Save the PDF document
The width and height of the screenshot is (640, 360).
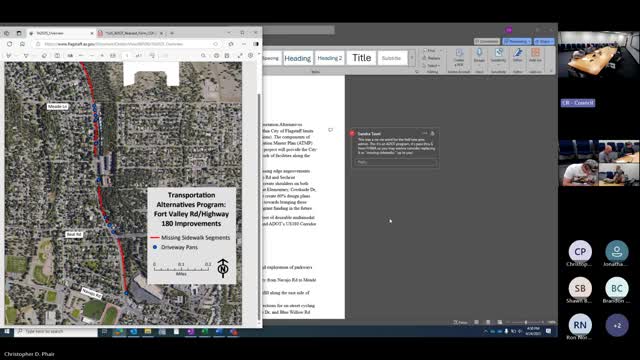click(227, 56)
